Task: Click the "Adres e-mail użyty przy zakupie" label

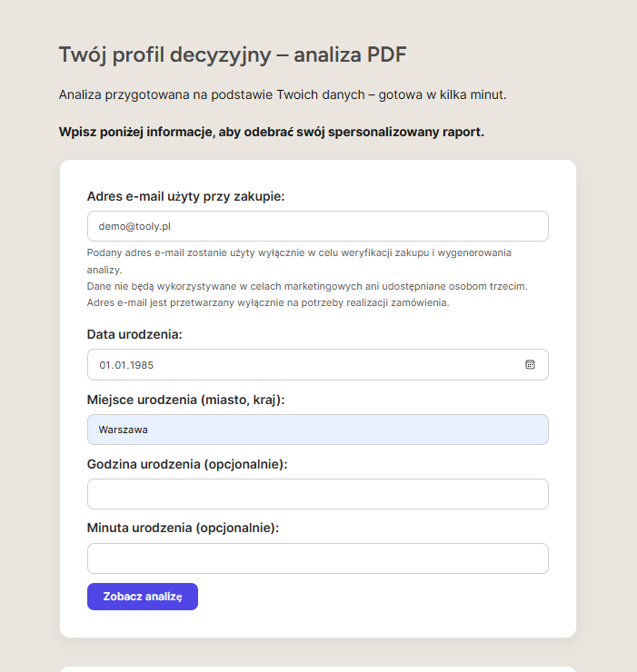Action: [185, 196]
